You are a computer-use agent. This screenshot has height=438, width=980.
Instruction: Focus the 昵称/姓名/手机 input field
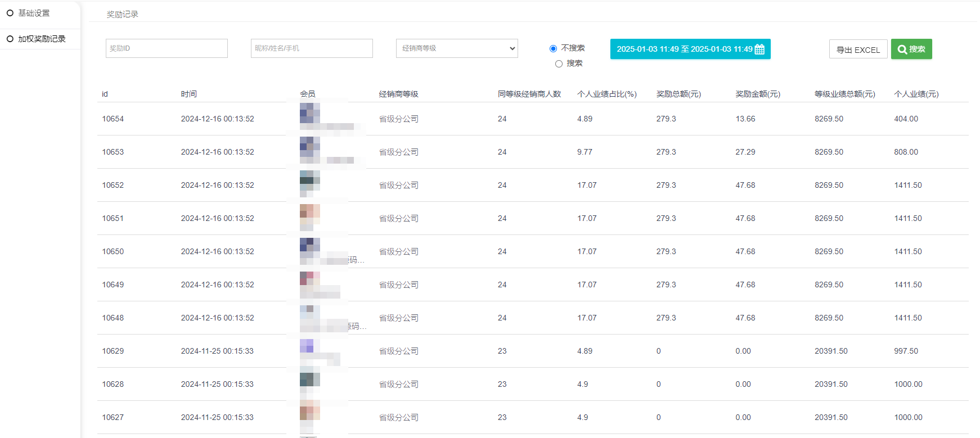[312, 48]
